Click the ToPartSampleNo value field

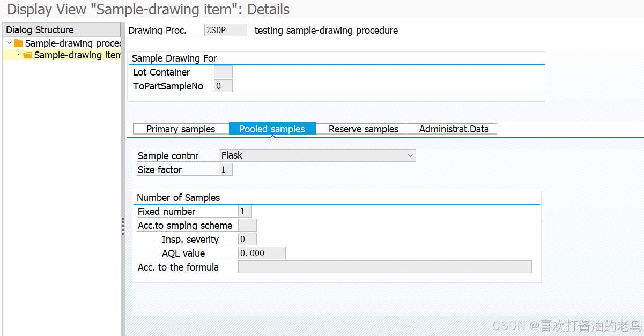[x=224, y=85]
